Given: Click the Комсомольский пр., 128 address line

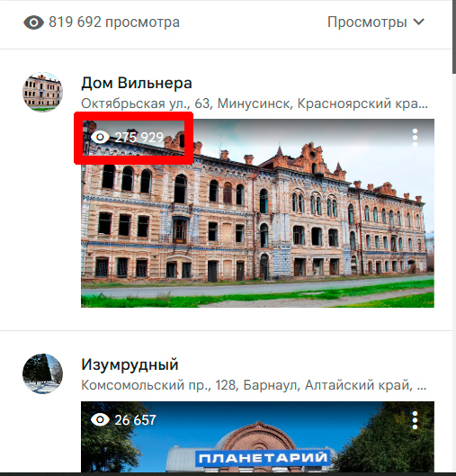Looking at the screenshot, I should click(254, 385).
